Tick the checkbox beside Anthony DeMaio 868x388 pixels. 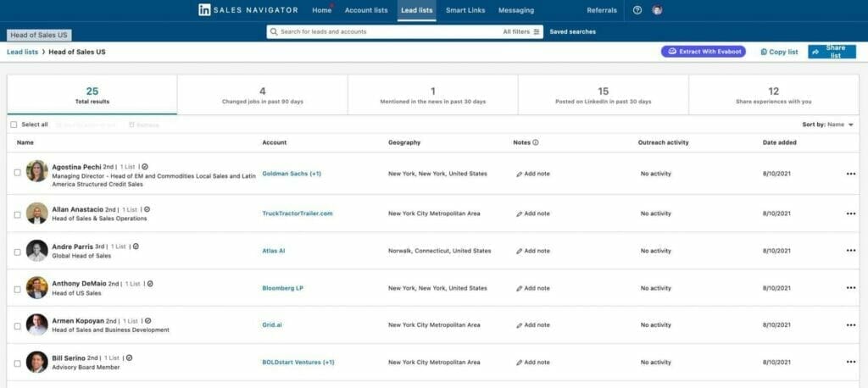tap(17, 289)
